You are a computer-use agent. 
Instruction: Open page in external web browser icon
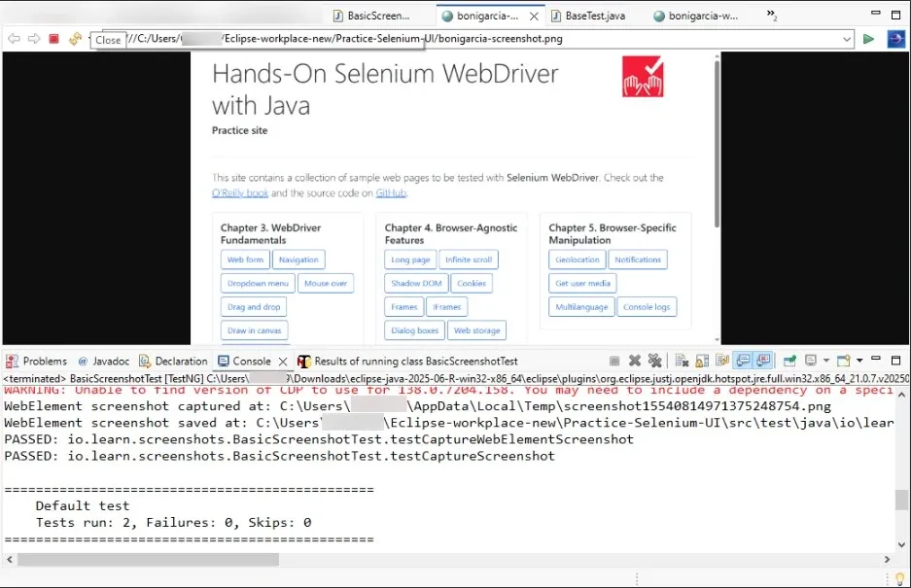(x=895, y=39)
